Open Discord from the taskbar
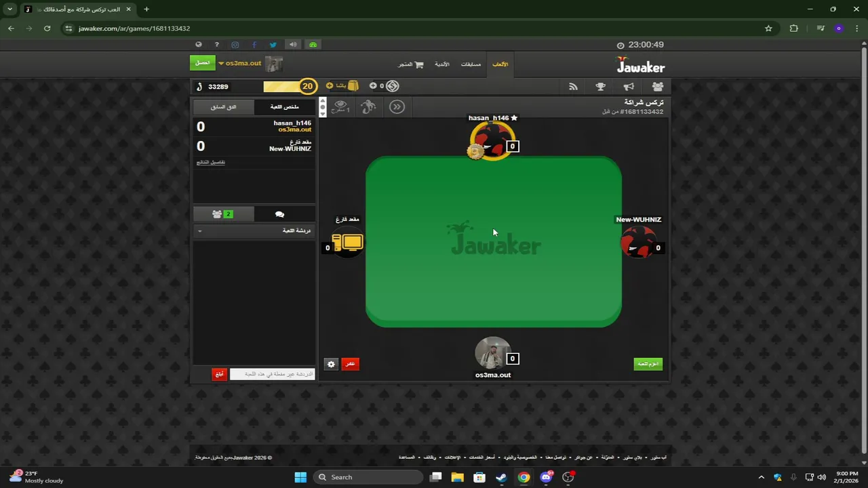This screenshot has width=868, height=488. (546, 477)
